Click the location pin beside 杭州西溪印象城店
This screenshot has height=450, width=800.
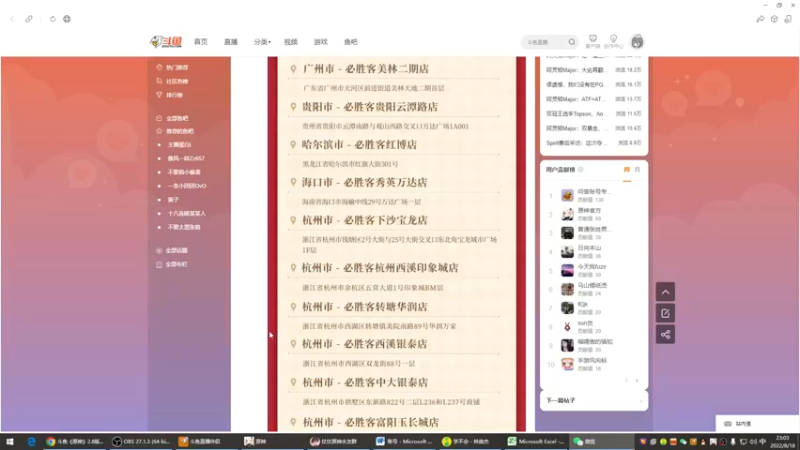point(293,267)
